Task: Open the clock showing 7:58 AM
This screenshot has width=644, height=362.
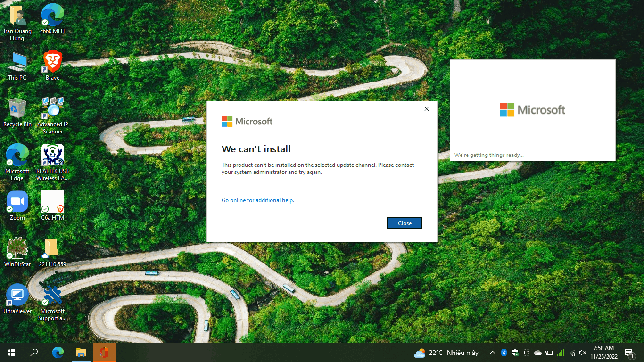Action: (x=604, y=353)
